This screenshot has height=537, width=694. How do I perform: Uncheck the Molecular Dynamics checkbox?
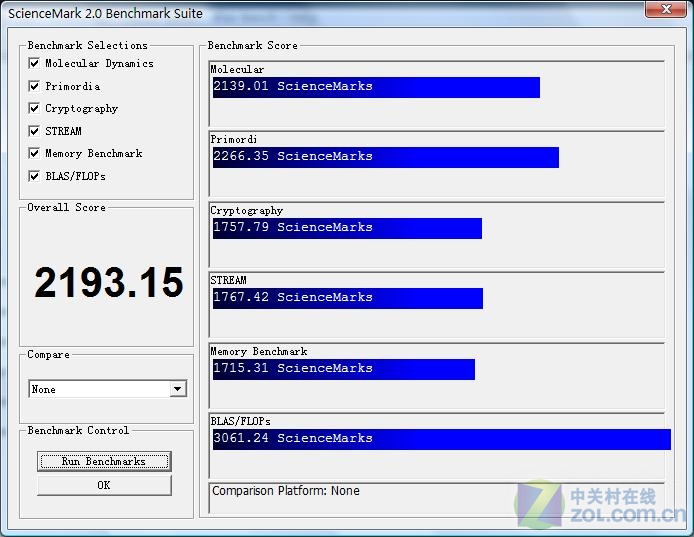(34, 63)
